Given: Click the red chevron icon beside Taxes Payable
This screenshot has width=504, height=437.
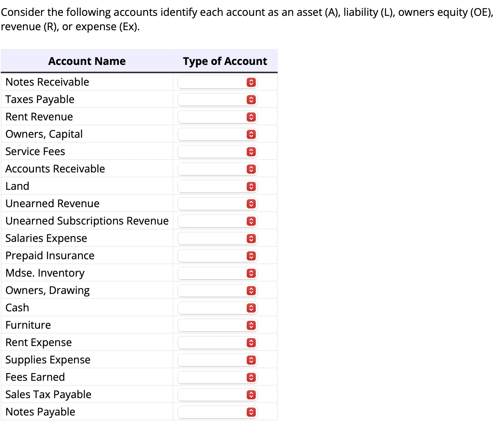Looking at the screenshot, I should tap(251, 100).
